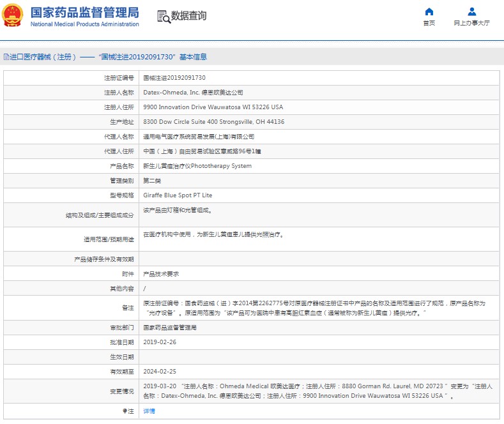
Task: Click the 数据查询 heading text
Action: click(x=188, y=15)
